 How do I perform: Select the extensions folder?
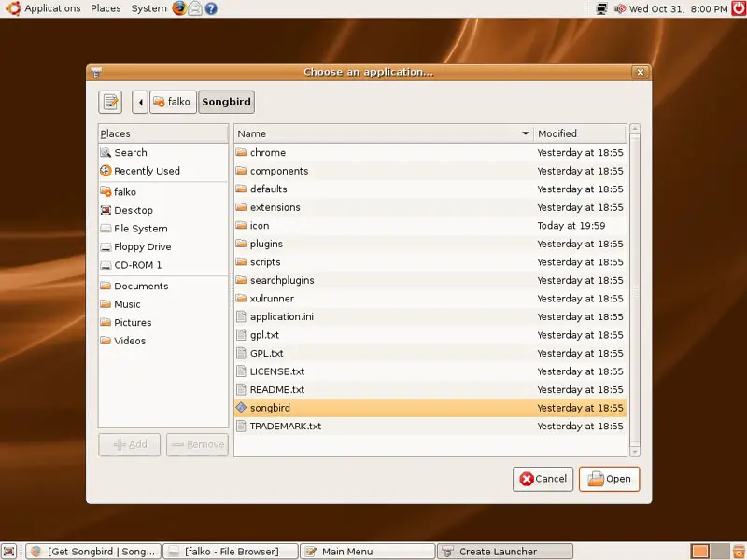[430, 207]
